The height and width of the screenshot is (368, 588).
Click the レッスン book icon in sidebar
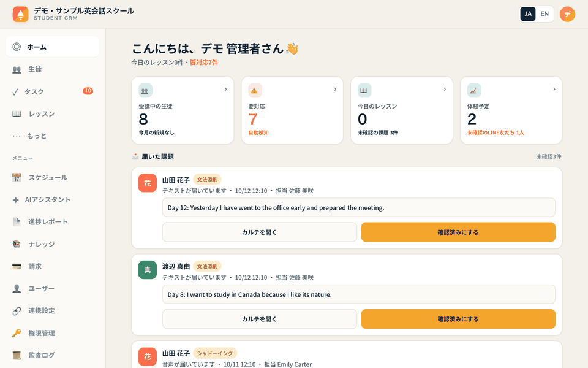click(17, 114)
